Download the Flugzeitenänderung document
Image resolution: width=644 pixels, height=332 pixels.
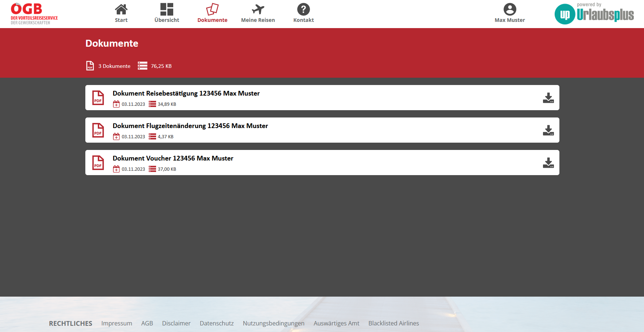tap(548, 130)
